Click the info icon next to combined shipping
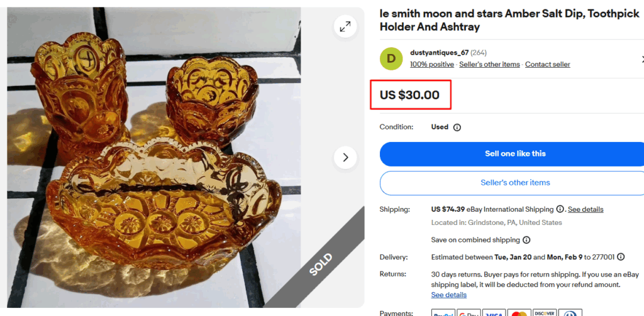The image size is (644, 316). point(526,240)
